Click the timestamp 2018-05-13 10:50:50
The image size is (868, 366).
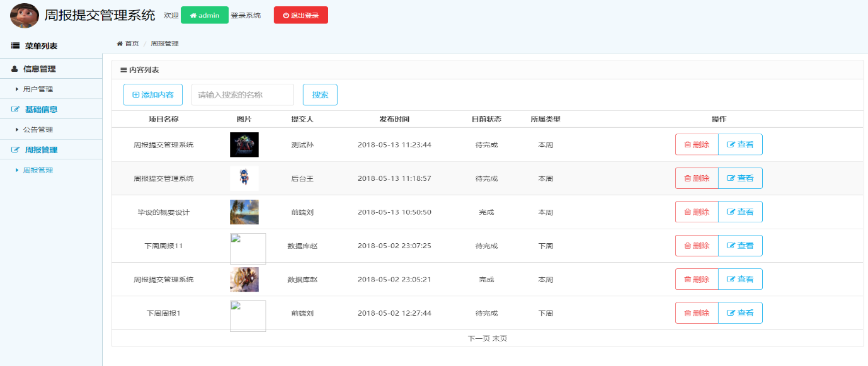(x=394, y=212)
